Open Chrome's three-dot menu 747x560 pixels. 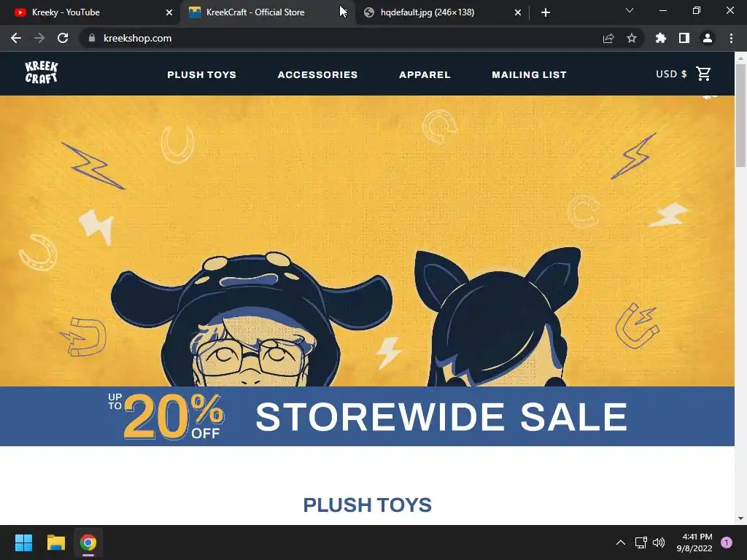coord(731,38)
